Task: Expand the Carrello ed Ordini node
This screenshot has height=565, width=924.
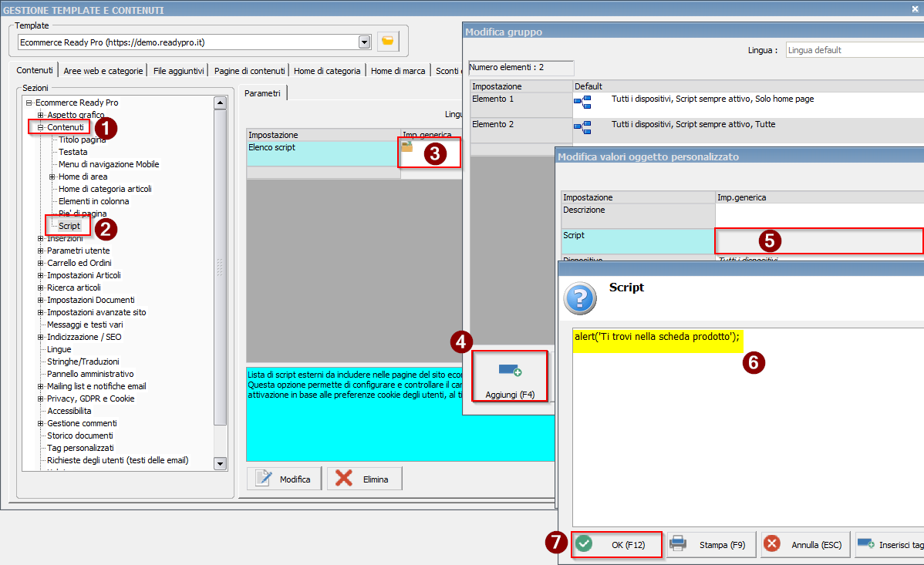Action: (x=41, y=263)
